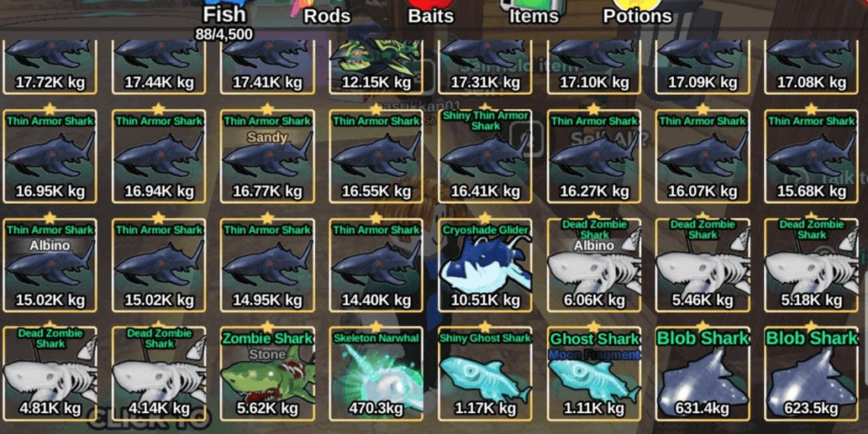Viewport: 868px width, 434px height.
Task: Select the Thin Armor Shark 14.40K kg
Action: tap(376, 265)
